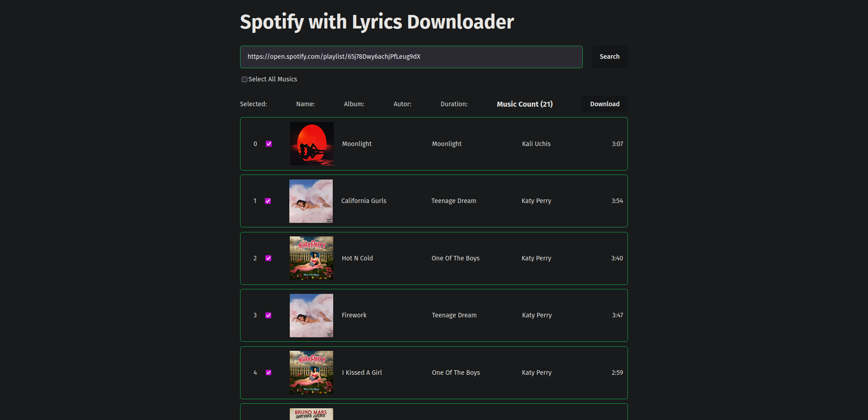The image size is (868, 420).
Task: Click the Download button
Action: [x=604, y=104]
